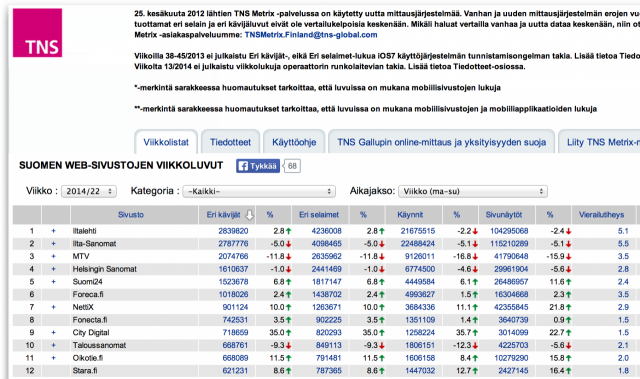Image resolution: width=640 pixels, height=379 pixels.
Task: Expand the Iltalehti row with plus
Action: (53, 231)
